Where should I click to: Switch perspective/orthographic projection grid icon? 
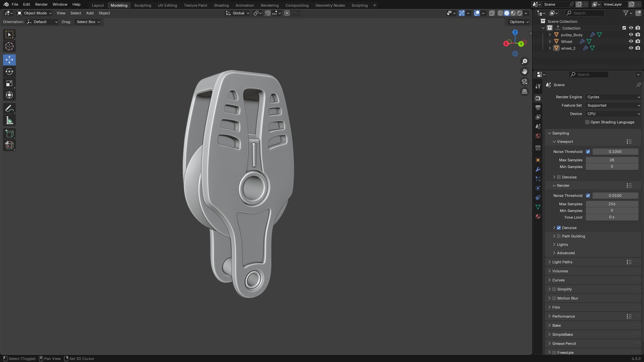click(x=525, y=92)
